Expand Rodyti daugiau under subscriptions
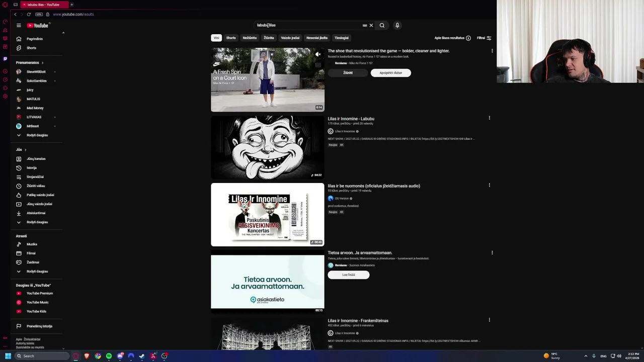This screenshot has width=644, height=362. pyautogui.click(x=37, y=135)
